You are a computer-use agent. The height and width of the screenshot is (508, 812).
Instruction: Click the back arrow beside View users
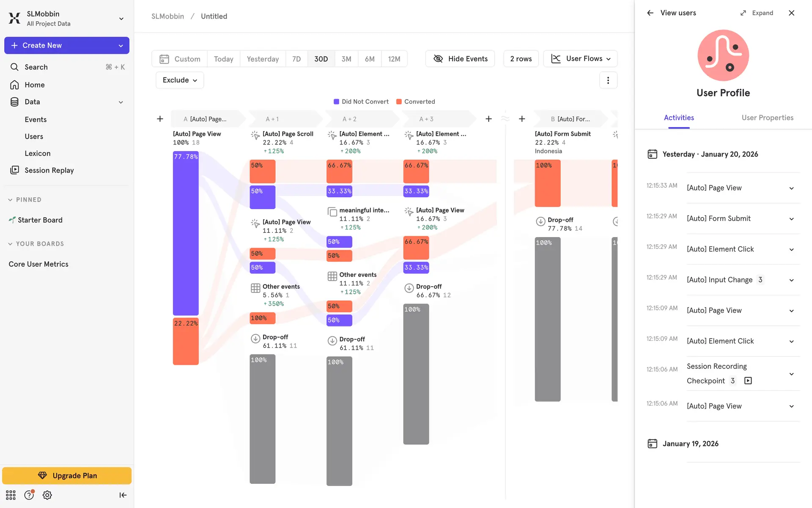tap(650, 13)
